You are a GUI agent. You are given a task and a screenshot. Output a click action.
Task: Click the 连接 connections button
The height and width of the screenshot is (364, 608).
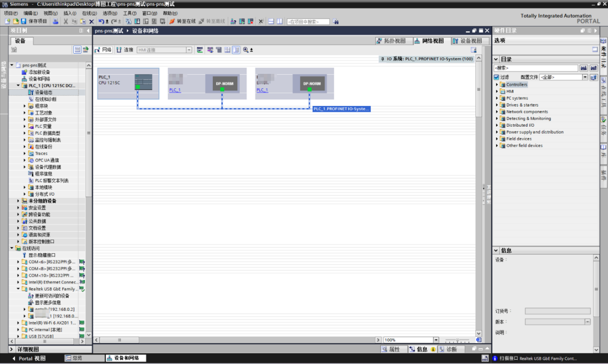125,50
